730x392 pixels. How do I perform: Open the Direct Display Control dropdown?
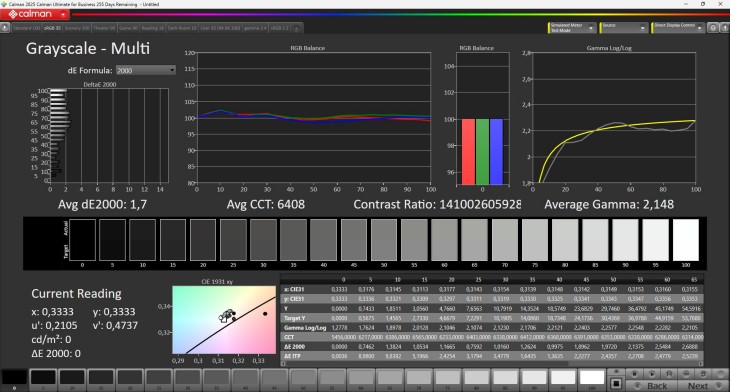677,28
